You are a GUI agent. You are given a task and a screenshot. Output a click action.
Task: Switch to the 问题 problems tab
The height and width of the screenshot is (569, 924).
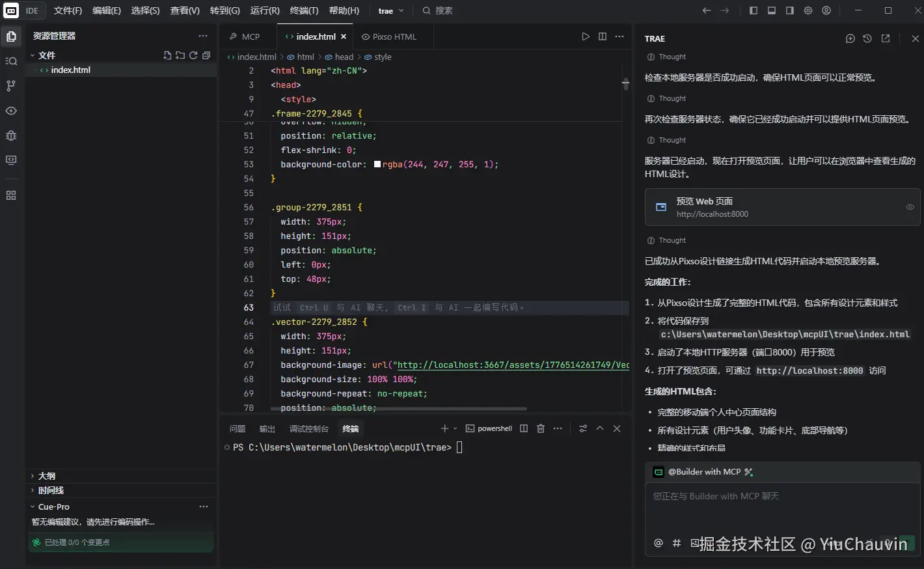click(x=238, y=428)
